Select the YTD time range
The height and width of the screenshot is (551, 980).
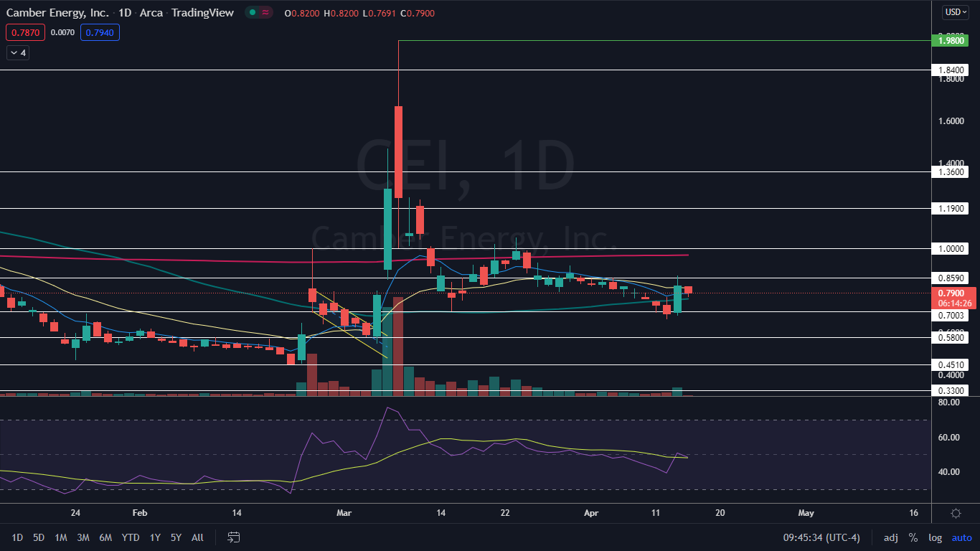(x=131, y=537)
